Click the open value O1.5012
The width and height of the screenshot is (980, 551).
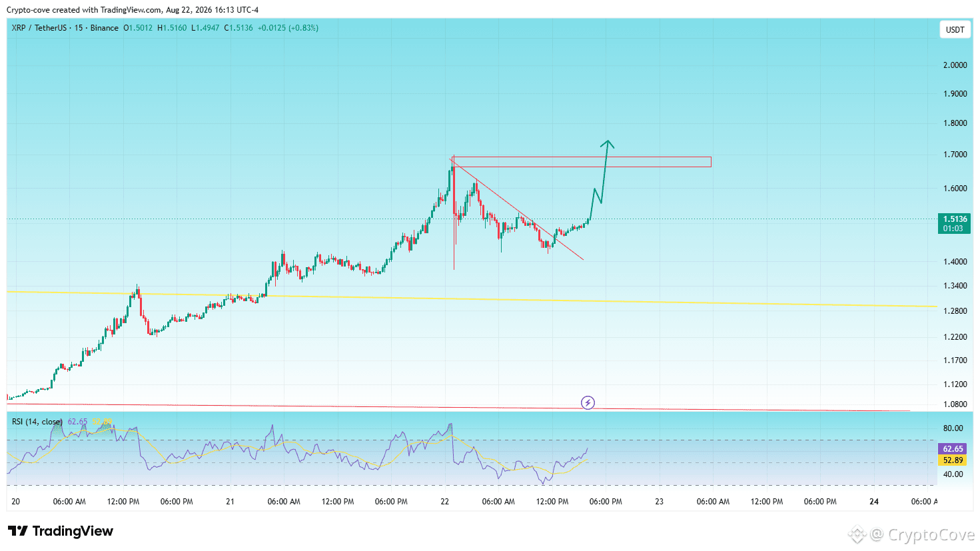(x=138, y=28)
